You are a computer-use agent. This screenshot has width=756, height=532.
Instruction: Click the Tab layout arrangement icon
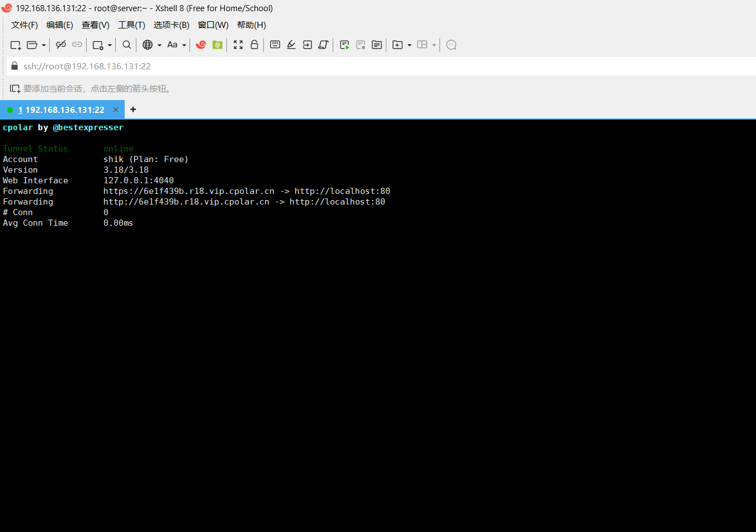click(x=422, y=45)
